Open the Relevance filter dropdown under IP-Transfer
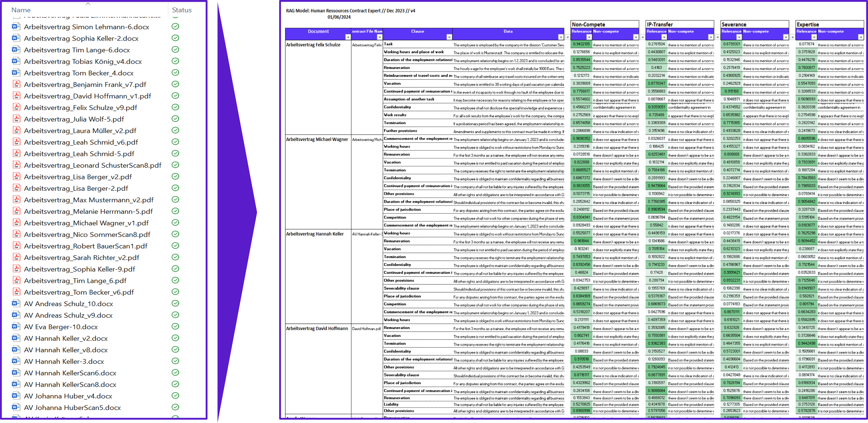 click(x=664, y=37)
